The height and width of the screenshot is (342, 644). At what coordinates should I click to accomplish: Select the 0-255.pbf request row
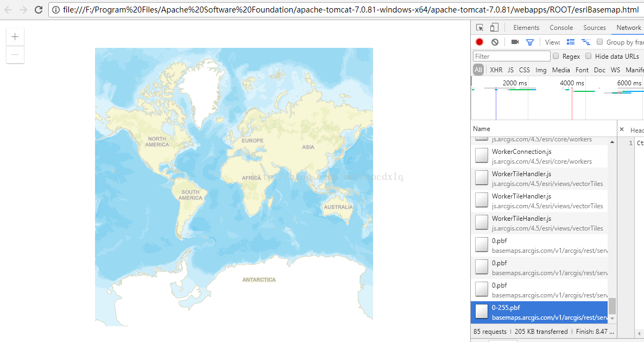click(539, 312)
